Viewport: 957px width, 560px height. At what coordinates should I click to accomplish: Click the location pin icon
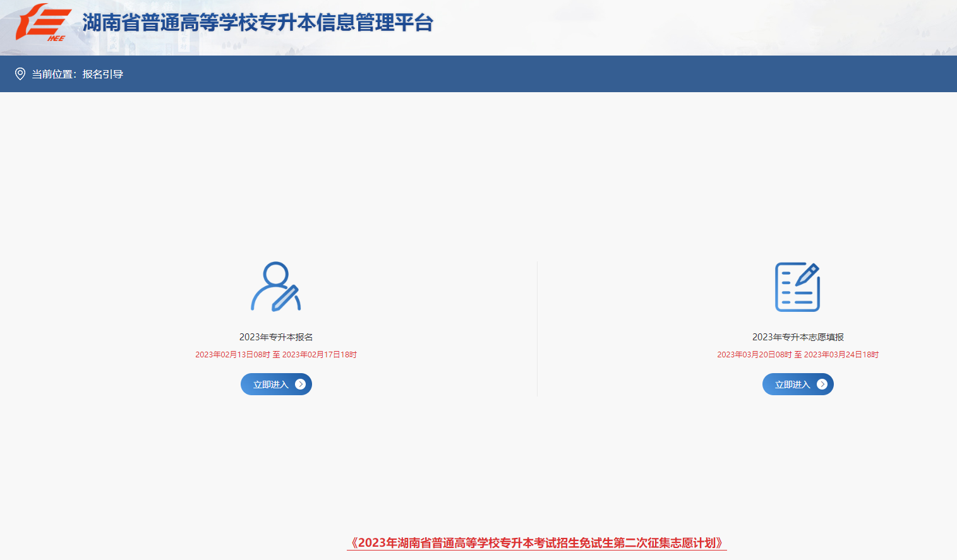[20, 74]
